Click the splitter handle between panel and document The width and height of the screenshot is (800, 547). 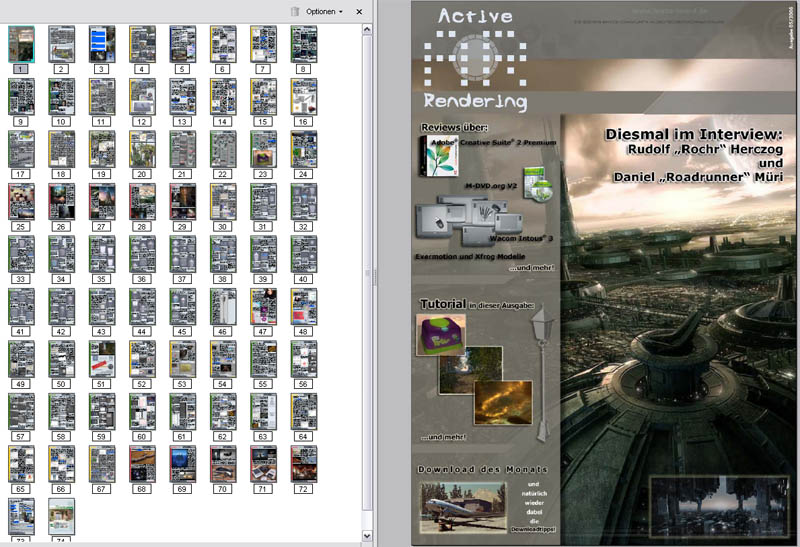pyautogui.click(x=375, y=276)
